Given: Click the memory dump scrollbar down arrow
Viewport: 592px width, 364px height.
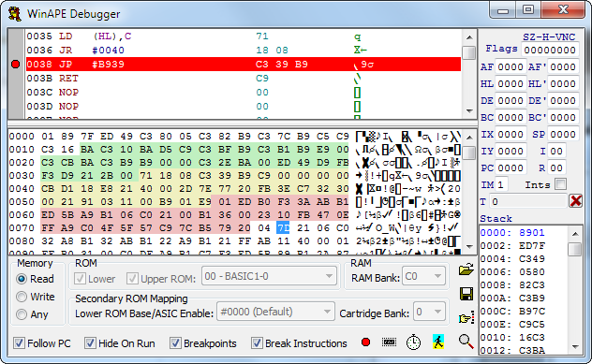Looking at the screenshot, I should (x=469, y=247).
